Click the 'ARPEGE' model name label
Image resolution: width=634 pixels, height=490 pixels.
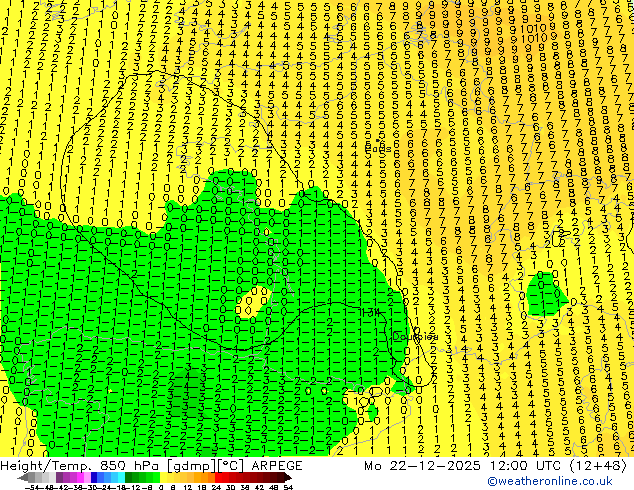[277, 466]
